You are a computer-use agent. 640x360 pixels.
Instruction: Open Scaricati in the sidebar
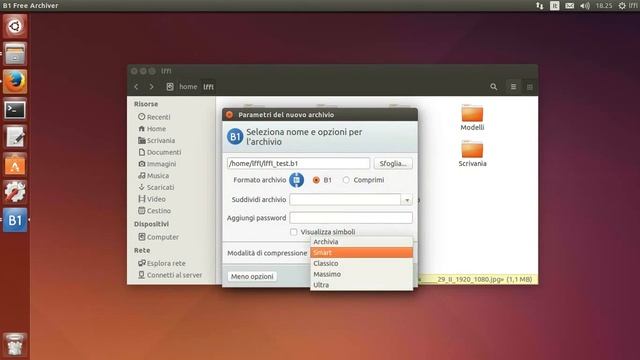(156, 187)
